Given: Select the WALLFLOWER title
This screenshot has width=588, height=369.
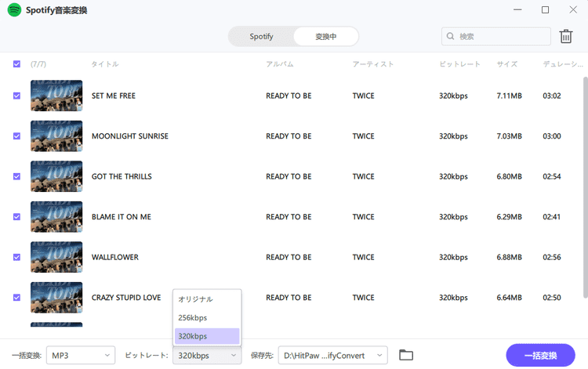Looking at the screenshot, I should tap(115, 257).
